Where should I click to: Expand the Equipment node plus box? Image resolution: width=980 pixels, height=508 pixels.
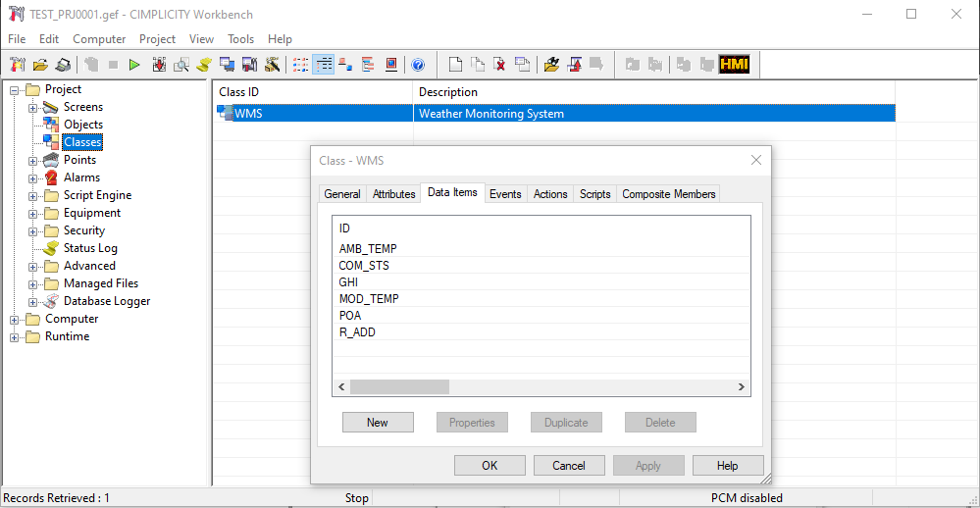(33, 214)
